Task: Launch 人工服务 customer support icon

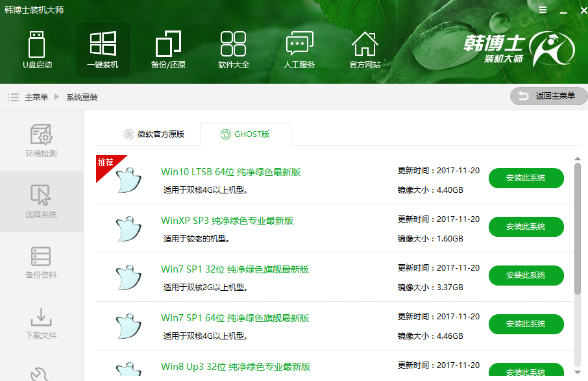Action: 299,50
